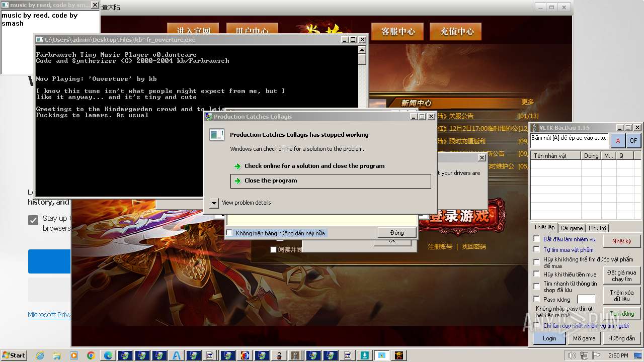Open the file explorer folder taskbar icon
Screen dimensions: 644x362
[57, 355]
